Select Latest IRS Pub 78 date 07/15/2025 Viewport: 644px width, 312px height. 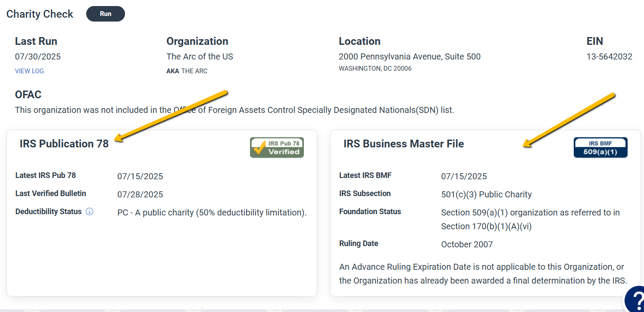(140, 176)
